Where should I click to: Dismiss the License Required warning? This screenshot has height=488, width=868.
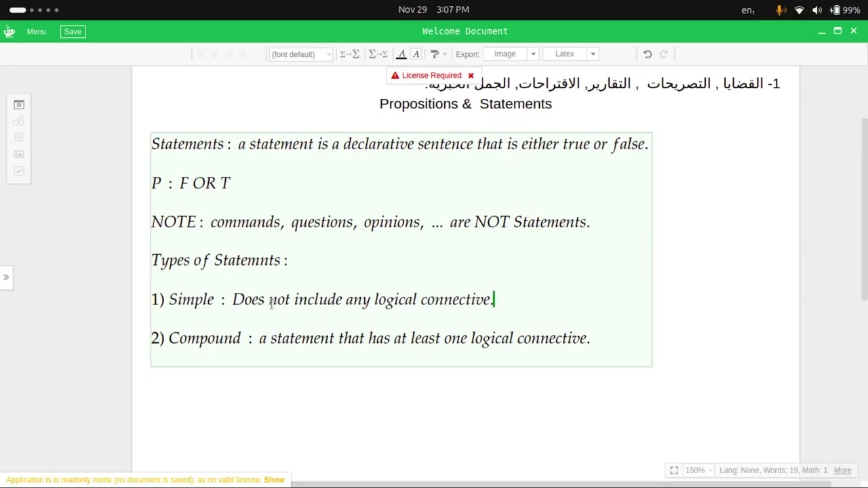(x=471, y=75)
